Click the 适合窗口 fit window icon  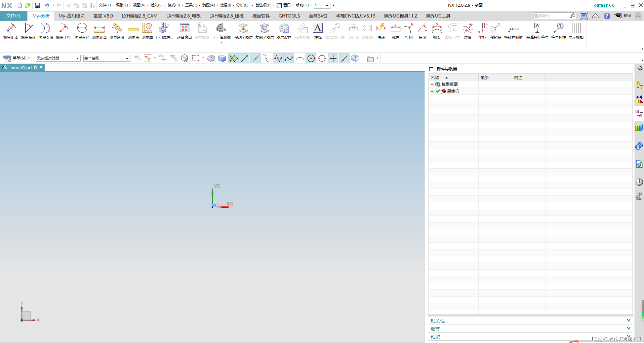185,31
